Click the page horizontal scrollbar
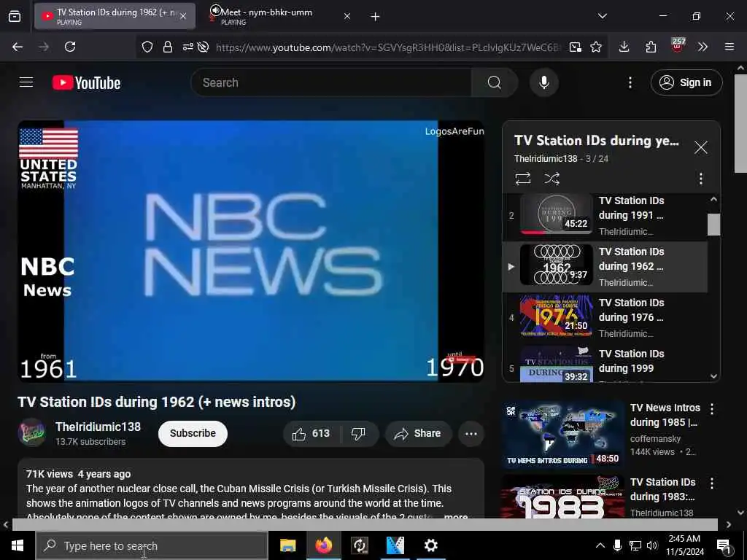 pos(365,524)
